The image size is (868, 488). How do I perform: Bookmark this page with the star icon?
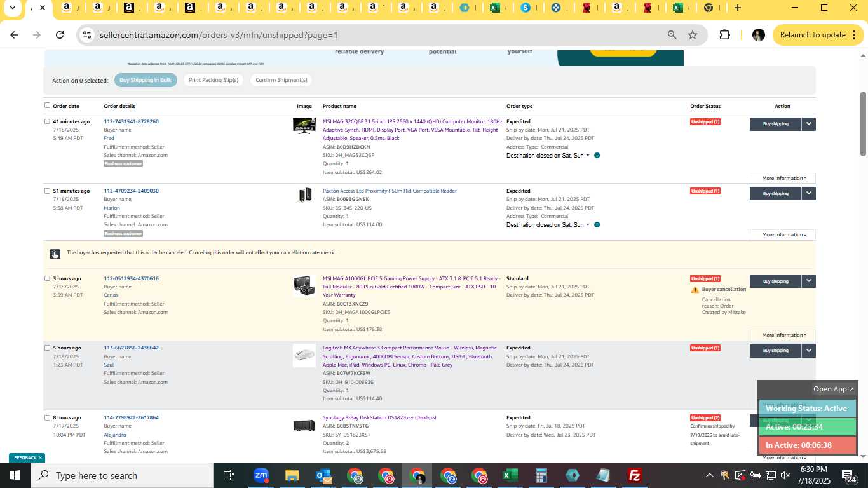[x=693, y=35]
